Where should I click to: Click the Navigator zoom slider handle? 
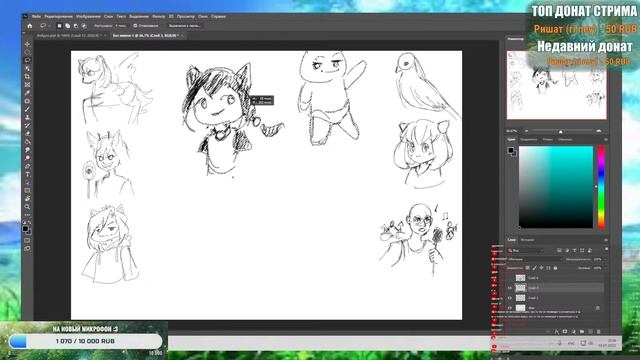[560, 131]
